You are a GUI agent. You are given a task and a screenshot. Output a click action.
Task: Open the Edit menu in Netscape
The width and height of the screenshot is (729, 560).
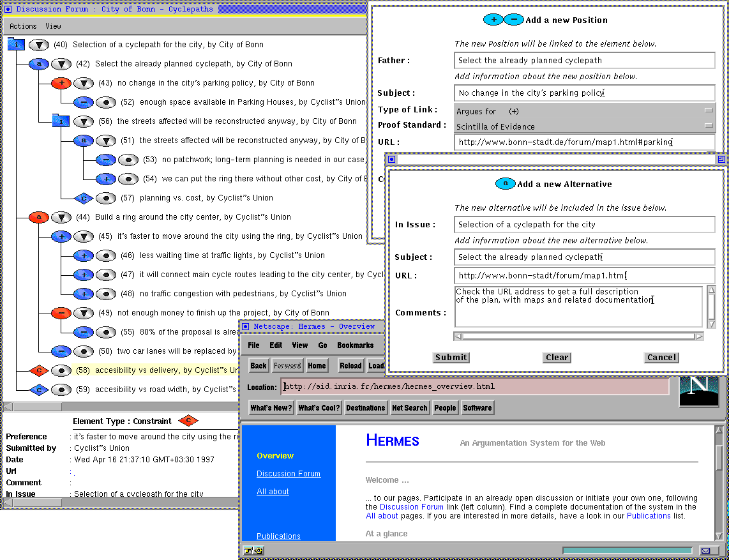point(276,345)
